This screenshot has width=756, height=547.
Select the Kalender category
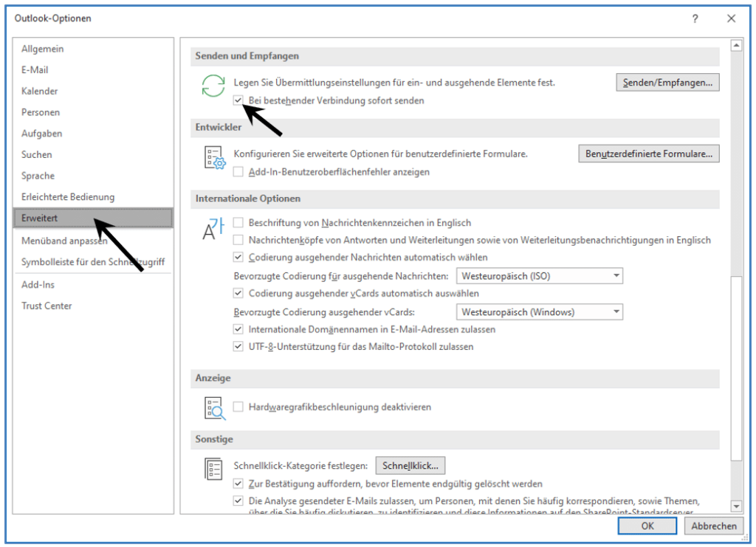(93, 91)
